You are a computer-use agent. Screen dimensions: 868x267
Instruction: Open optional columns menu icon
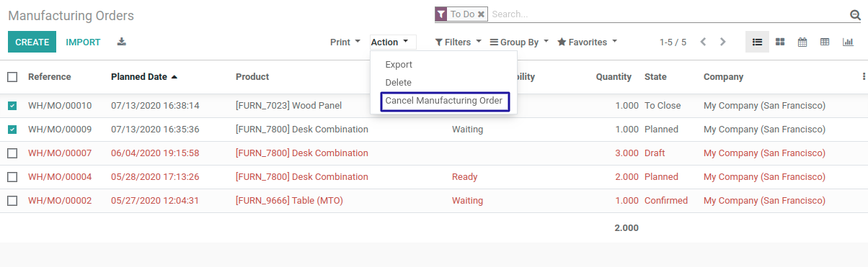point(864,76)
